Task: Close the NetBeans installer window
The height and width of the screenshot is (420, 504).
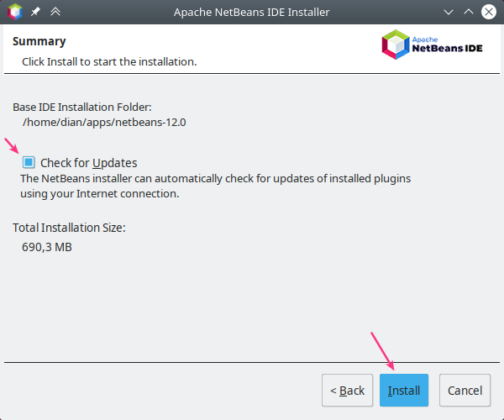Action: 489,13
